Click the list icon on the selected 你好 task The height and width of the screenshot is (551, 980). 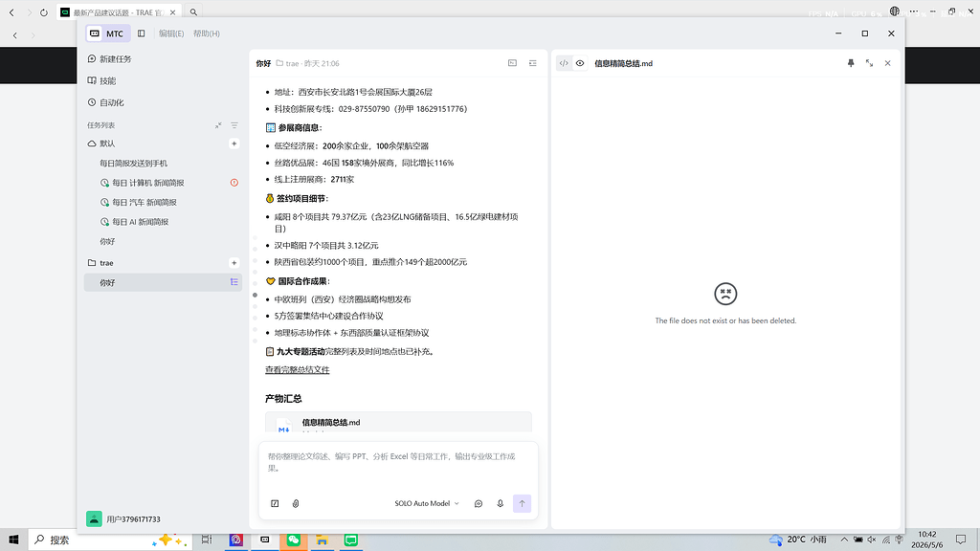(x=234, y=282)
